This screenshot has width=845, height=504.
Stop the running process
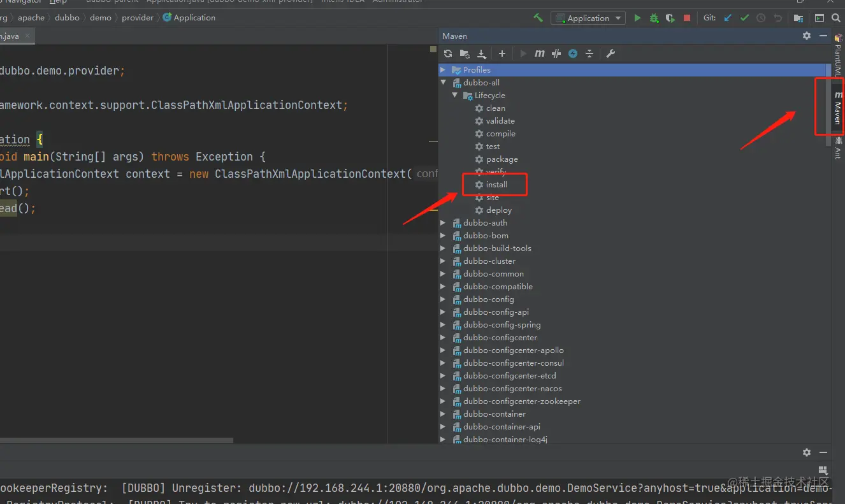[687, 18]
